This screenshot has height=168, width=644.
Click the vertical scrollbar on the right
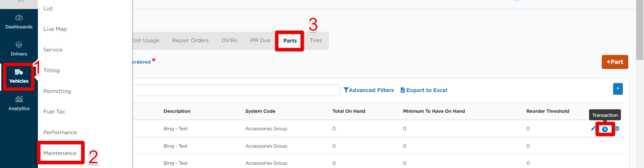point(640,30)
